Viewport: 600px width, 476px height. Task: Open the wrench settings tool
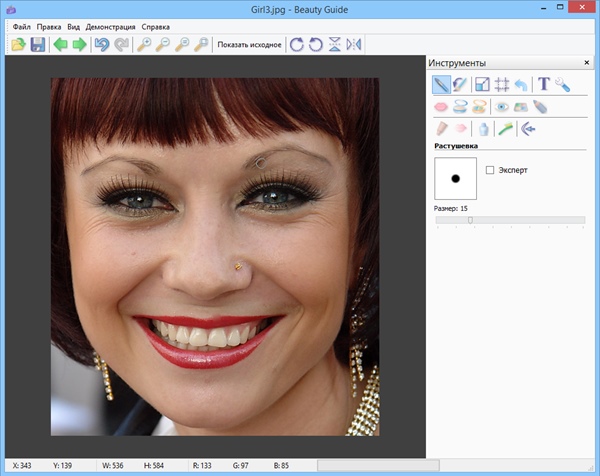pos(563,85)
